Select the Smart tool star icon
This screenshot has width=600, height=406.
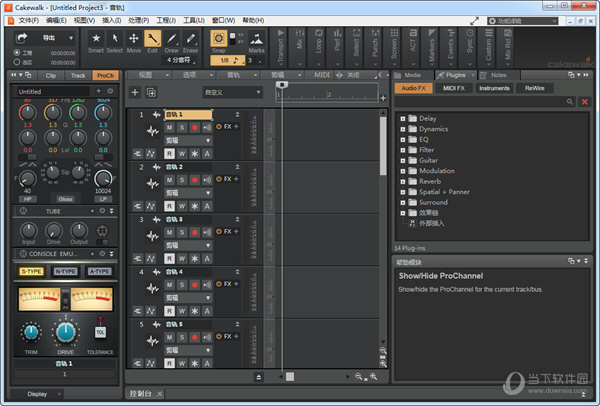click(x=96, y=38)
